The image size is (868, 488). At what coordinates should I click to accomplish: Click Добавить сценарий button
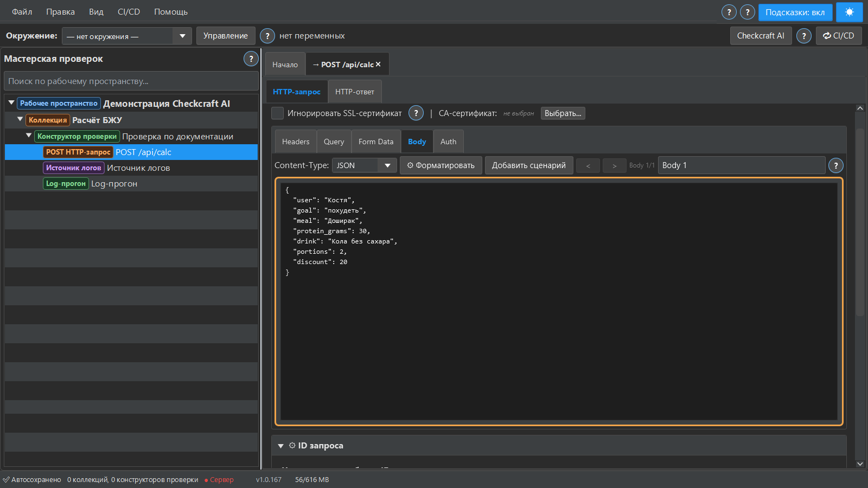(x=529, y=165)
